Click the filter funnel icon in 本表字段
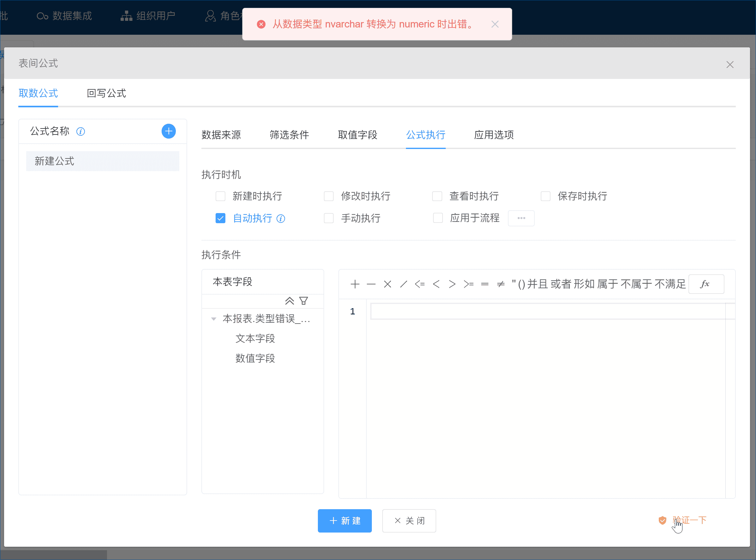Viewport: 756px width, 560px height. coord(303,301)
